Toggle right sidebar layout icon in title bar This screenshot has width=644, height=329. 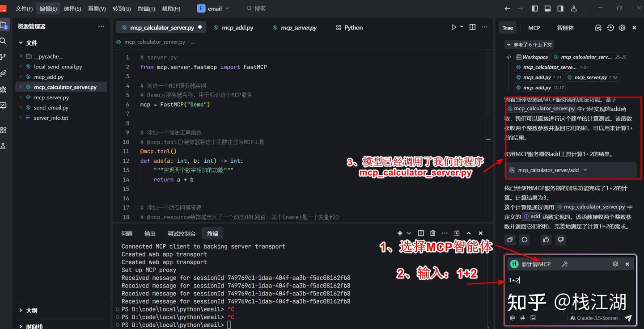coord(560,8)
